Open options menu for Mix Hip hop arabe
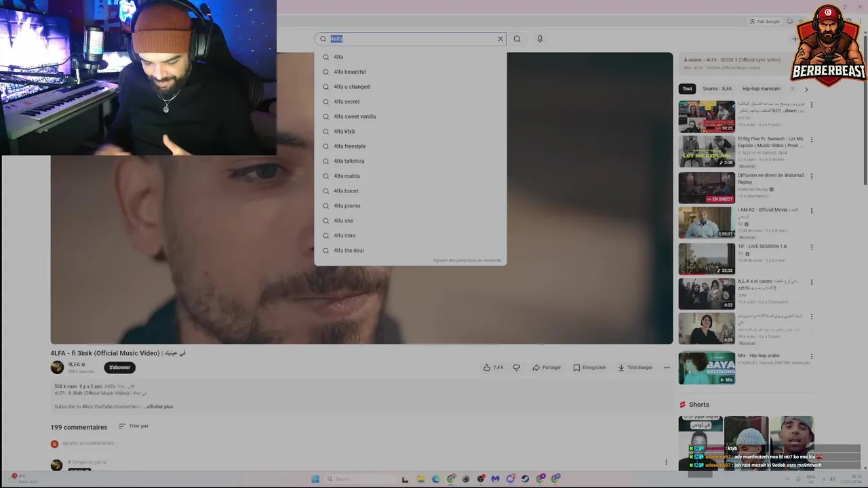The height and width of the screenshot is (488, 868). [812, 357]
